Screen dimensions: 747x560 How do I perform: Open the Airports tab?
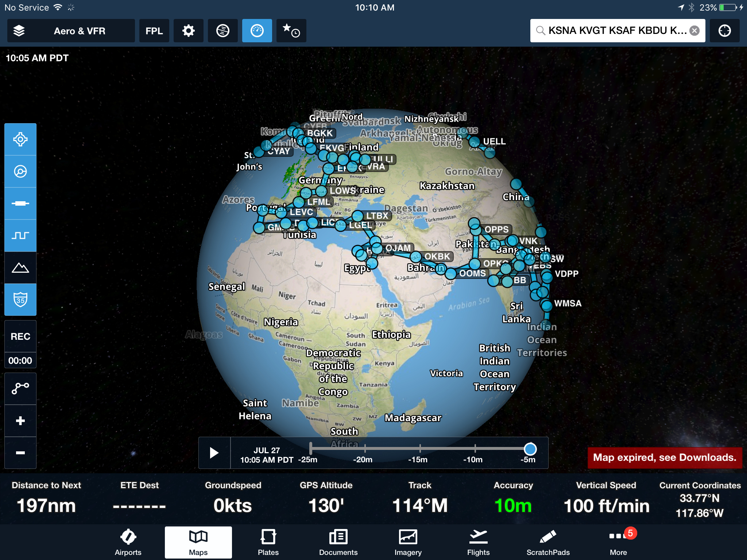(x=128, y=542)
